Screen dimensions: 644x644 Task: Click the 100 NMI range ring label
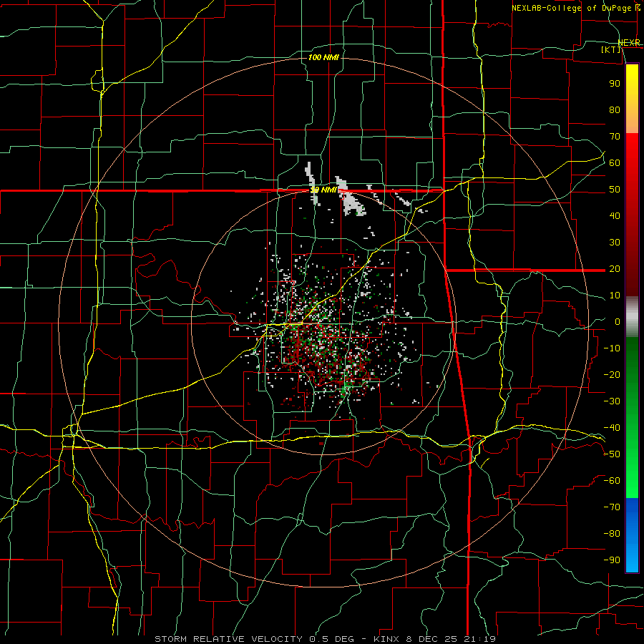[323, 57]
